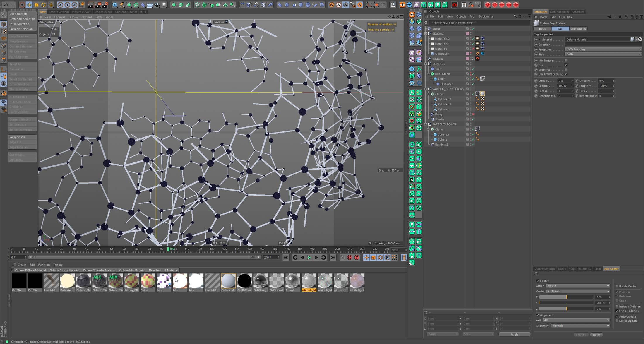Click the red light bulb plugin icon

click(x=487, y=5)
